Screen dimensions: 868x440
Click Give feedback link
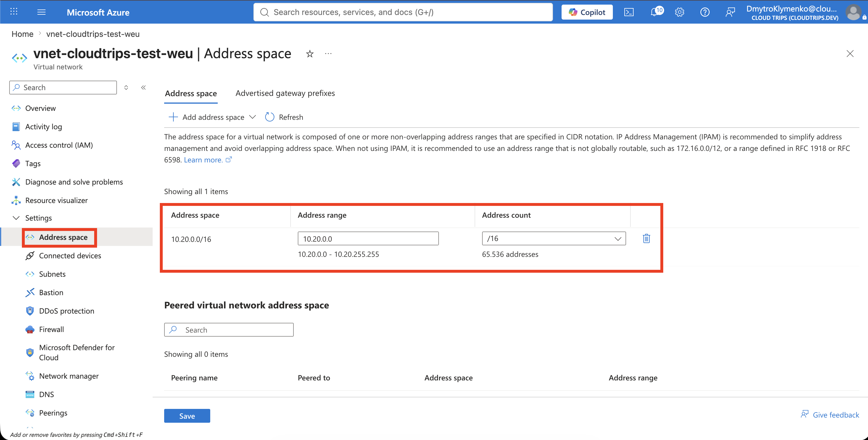coord(830,415)
